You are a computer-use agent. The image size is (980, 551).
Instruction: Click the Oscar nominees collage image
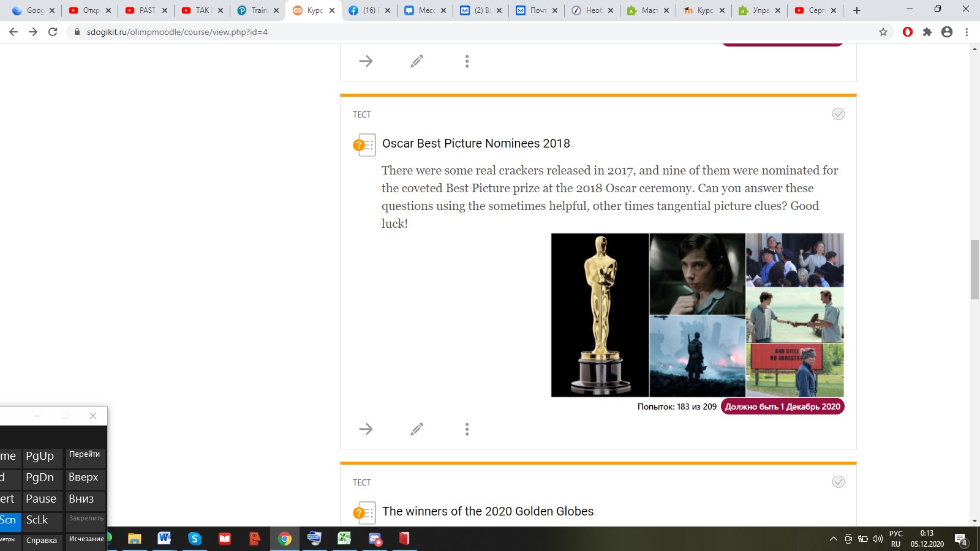click(x=697, y=315)
